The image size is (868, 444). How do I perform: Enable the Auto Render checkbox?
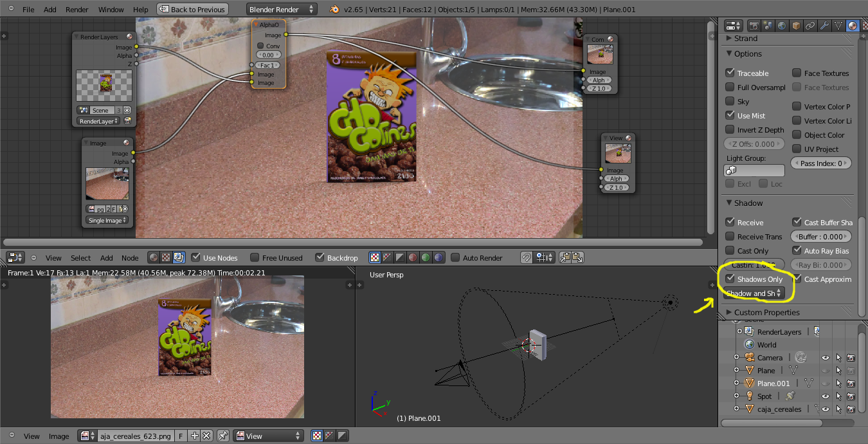click(456, 257)
